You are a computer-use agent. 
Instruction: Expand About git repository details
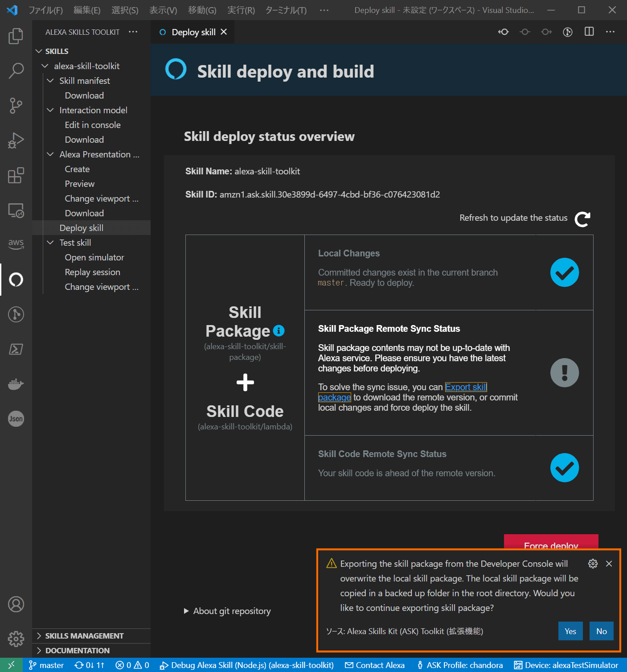click(227, 611)
